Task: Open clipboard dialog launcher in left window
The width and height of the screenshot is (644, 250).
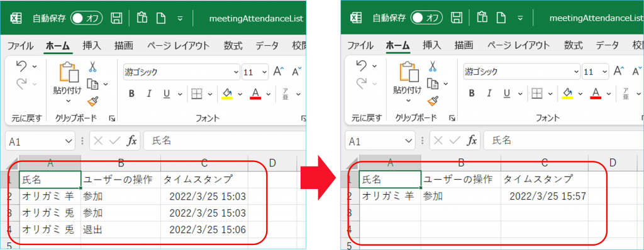Action: tap(112, 119)
